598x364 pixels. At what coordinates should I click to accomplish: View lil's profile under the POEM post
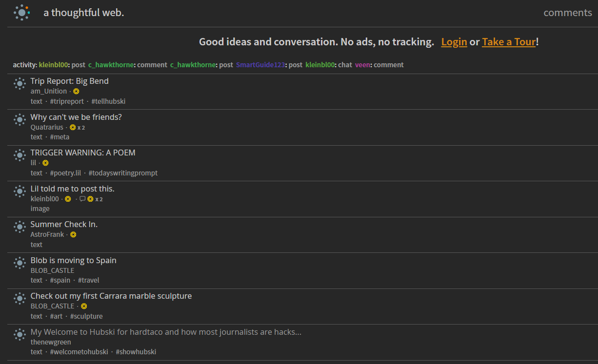[x=34, y=163]
